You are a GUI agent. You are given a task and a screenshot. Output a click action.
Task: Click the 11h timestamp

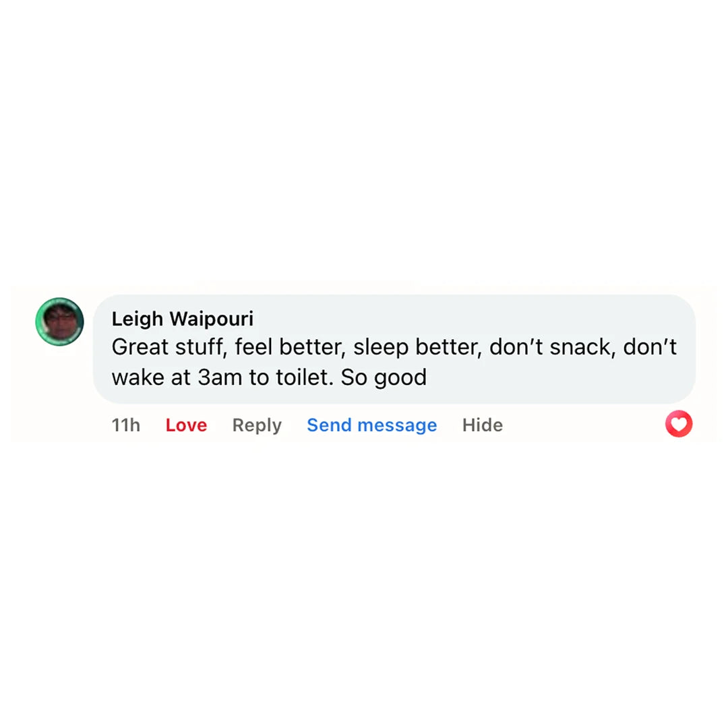[126, 425]
